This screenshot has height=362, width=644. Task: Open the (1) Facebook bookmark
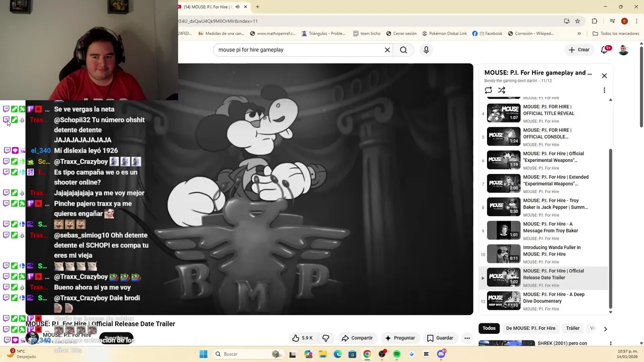487,34
